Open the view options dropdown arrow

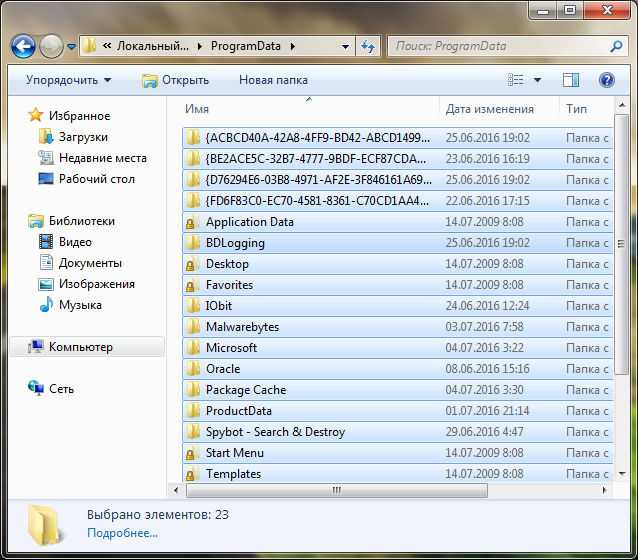[537, 80]
